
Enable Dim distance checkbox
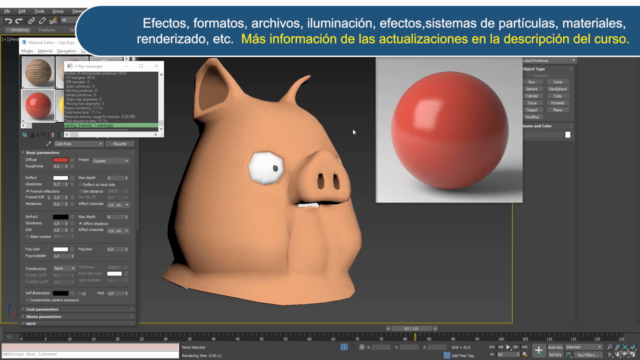pyautogui.click(x=80, y=191)
